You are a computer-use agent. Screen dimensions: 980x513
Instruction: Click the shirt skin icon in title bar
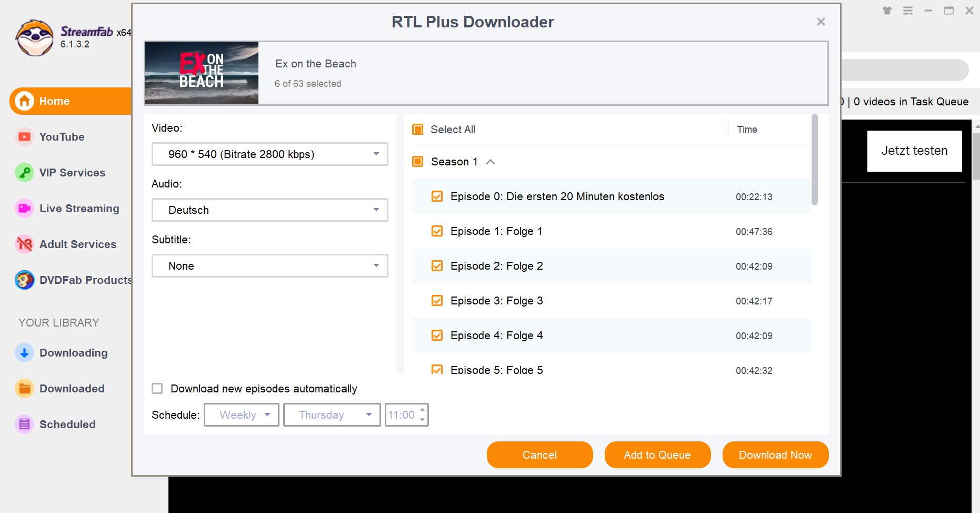coord(887,11)
